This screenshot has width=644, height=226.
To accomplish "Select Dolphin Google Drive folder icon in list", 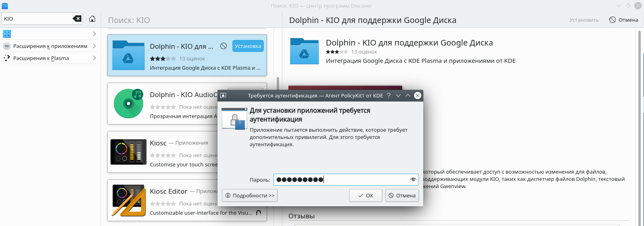I will 128,55.
